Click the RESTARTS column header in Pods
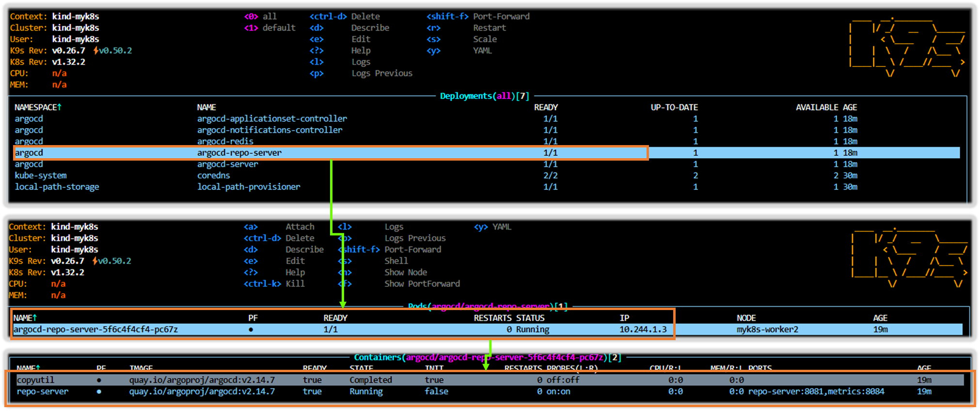This screenshot has width=980, height=411. point(492,318)
